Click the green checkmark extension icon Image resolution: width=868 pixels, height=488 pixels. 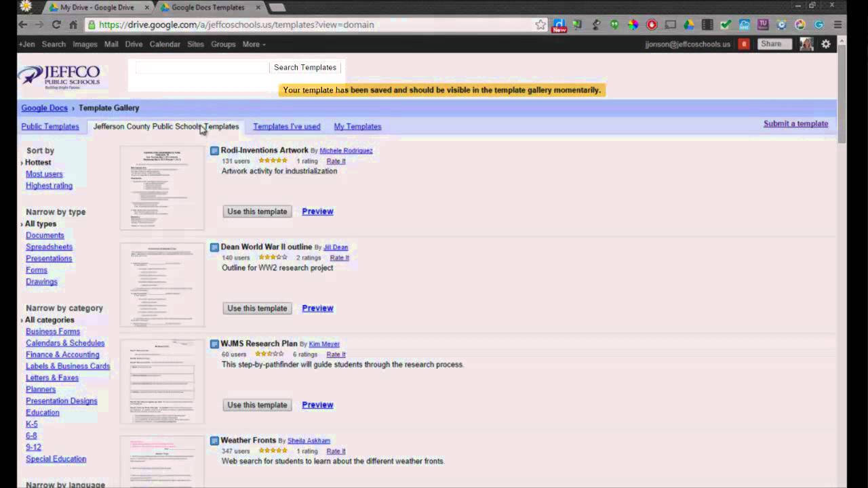(726, 24)
